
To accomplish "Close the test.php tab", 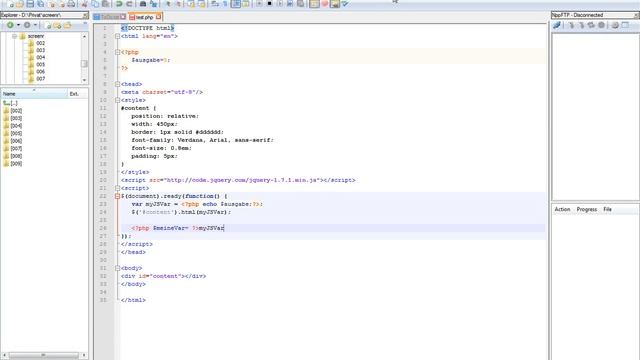I will pyautogui.click(x=158, y=17).
